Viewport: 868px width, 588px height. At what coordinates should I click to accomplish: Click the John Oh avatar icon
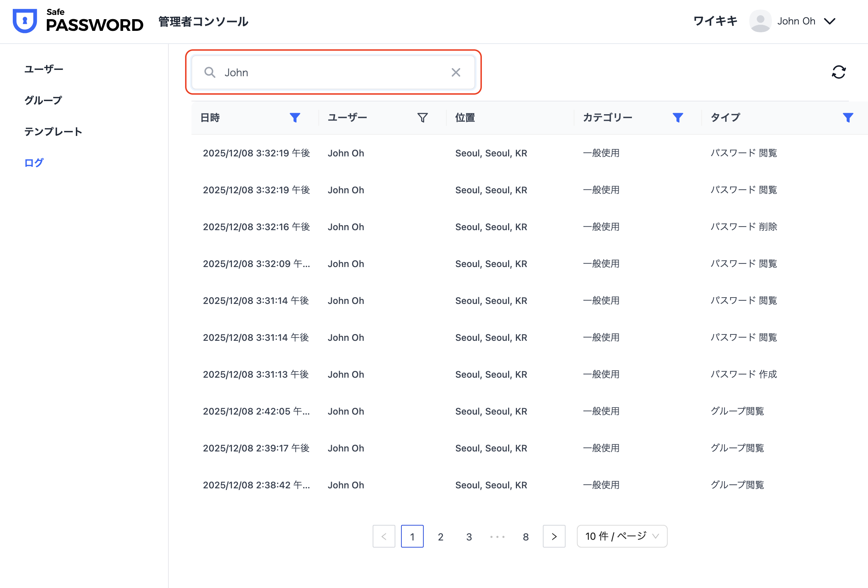pos(760,21)
